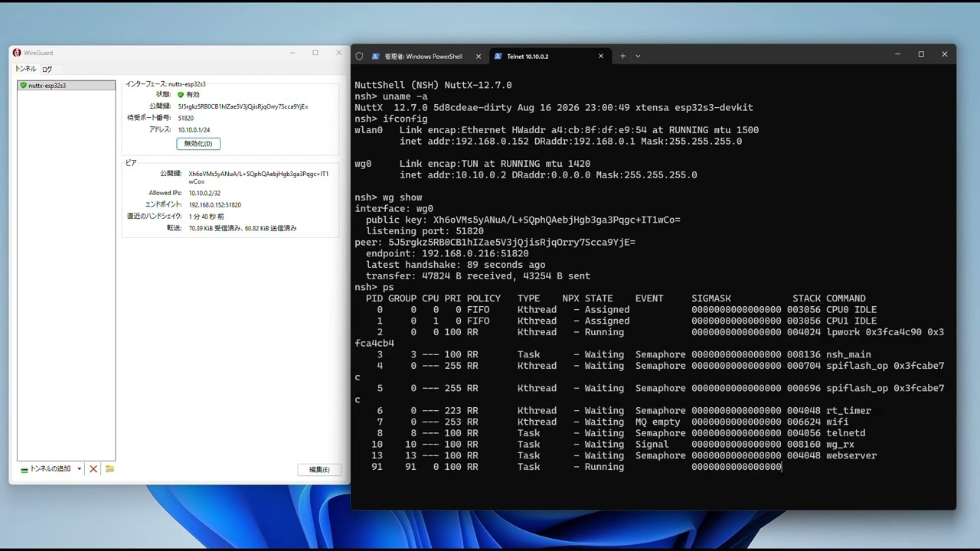980x551 pixels.
Task: Click the 'transfer: 47824 B received' line
Action: [478, 276]
